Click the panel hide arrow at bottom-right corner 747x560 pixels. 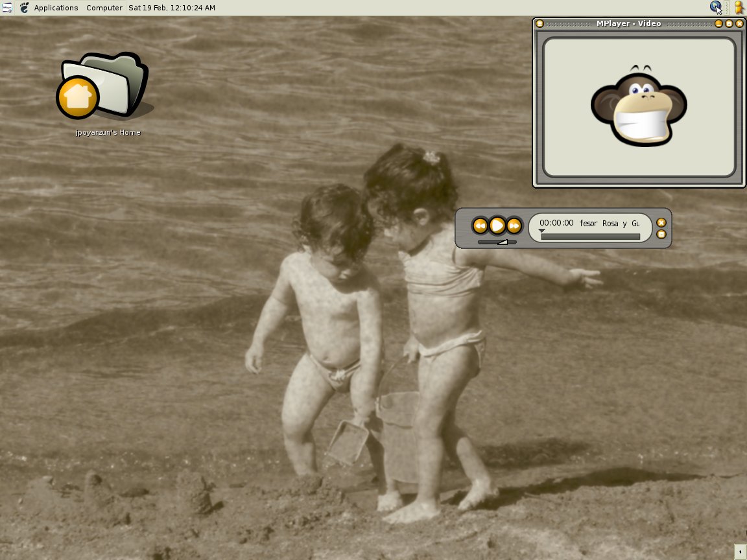pos(740,552)
